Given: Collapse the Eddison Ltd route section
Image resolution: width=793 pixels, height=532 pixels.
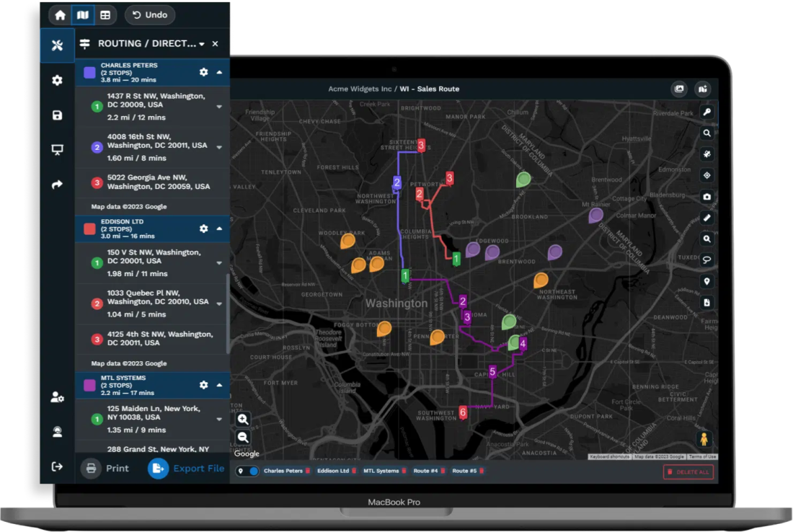Looking at the screenshot, I should pyautogui.click(x=219, y=229).
